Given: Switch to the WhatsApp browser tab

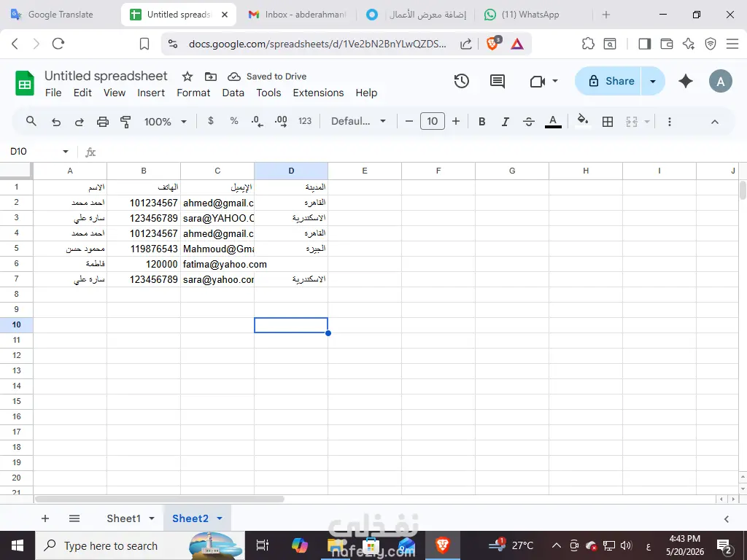Looking at the screenshot, I should pos(530,15).
